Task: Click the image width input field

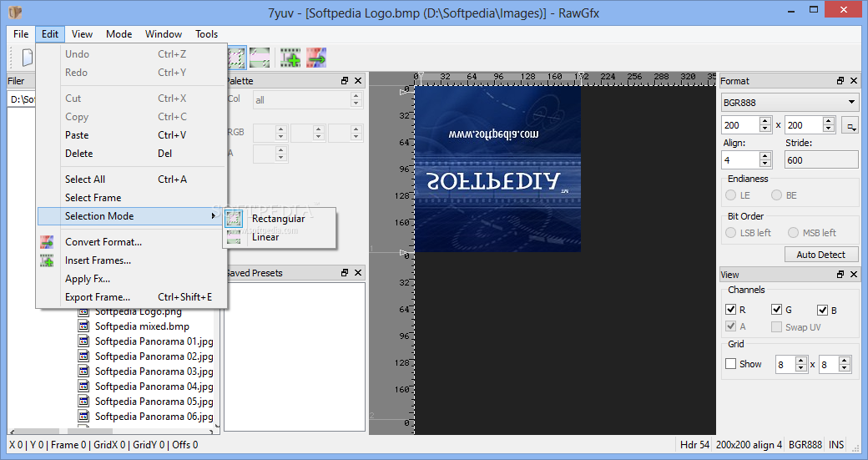Action: (x=740, y=125)
